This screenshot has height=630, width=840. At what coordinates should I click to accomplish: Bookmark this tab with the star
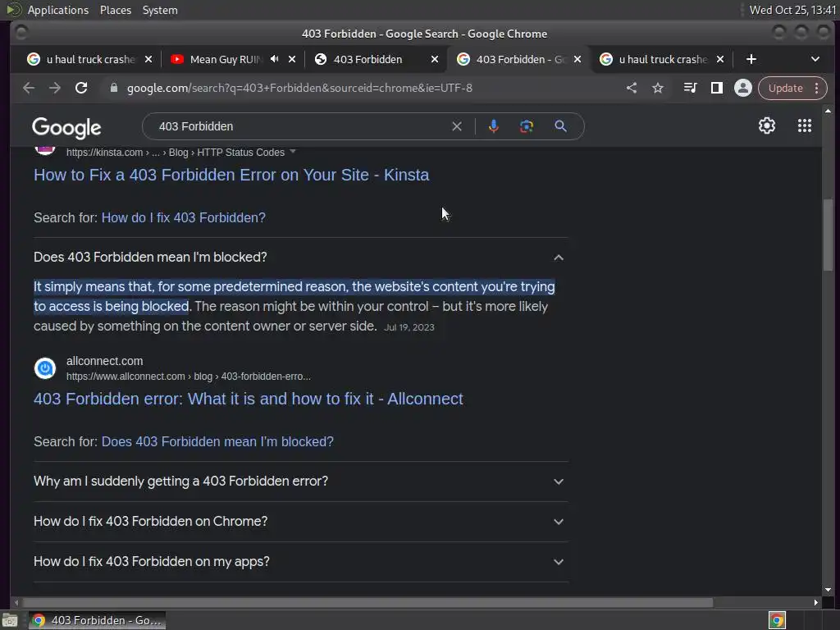click(658, 88)
